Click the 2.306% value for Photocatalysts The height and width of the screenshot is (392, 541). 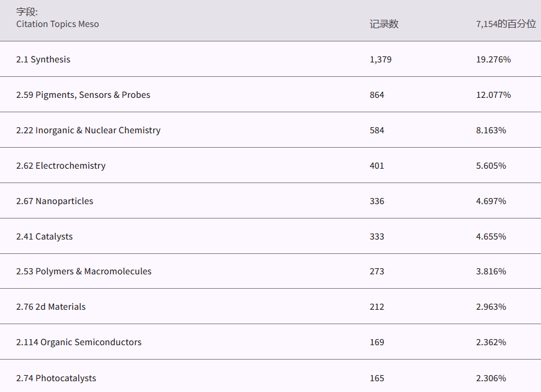(491, 378)
